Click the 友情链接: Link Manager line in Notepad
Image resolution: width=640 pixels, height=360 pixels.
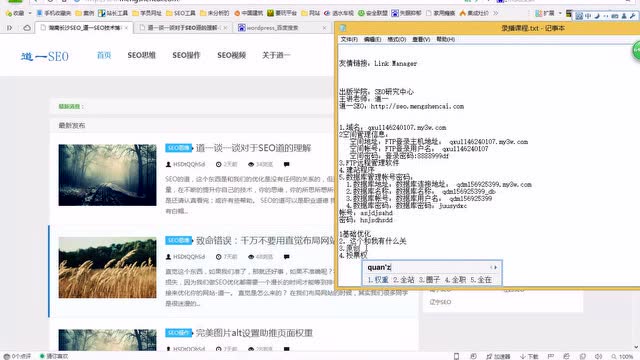pyautogui.click(x=378, y=63)
